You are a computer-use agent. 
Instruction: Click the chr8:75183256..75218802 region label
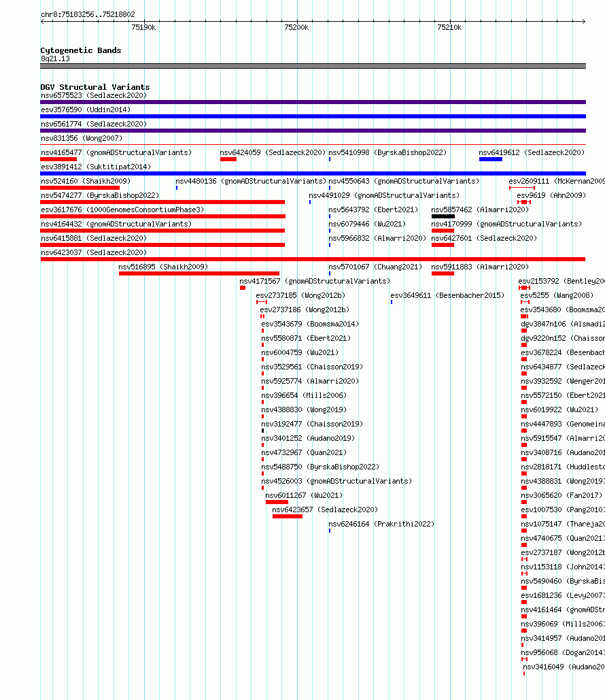(x=88, y=14)
